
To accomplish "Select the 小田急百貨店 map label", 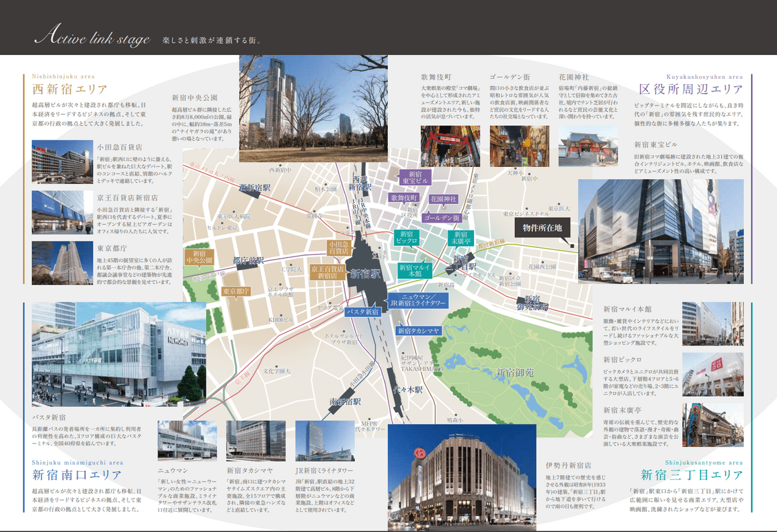I will 337,247.
